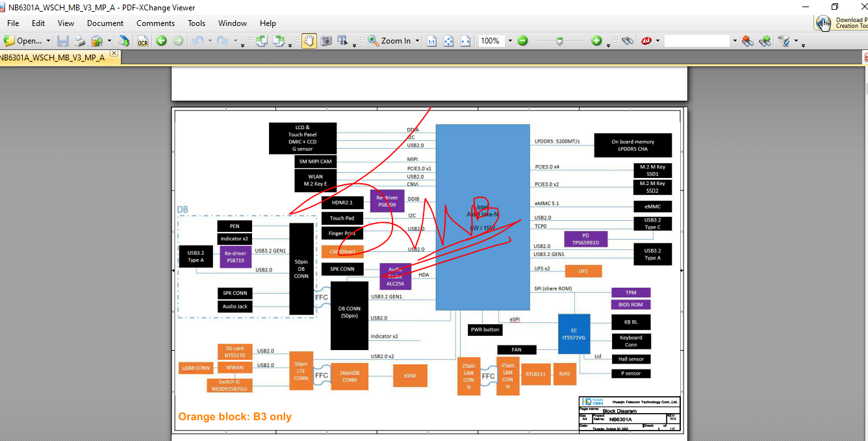The width and height of the screenshot is (868, 441).
Task: Click Download PDF Creation Tools button
Action: coord(842,23)
